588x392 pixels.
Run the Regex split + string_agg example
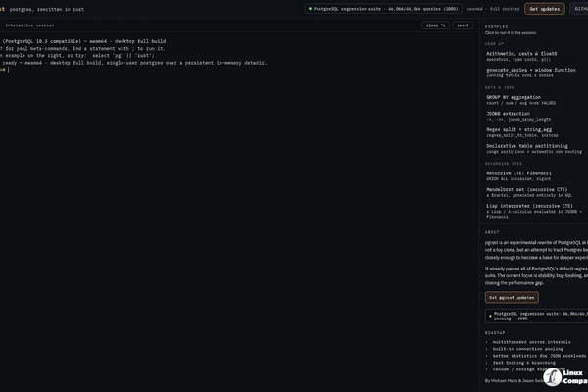point(535,132)
